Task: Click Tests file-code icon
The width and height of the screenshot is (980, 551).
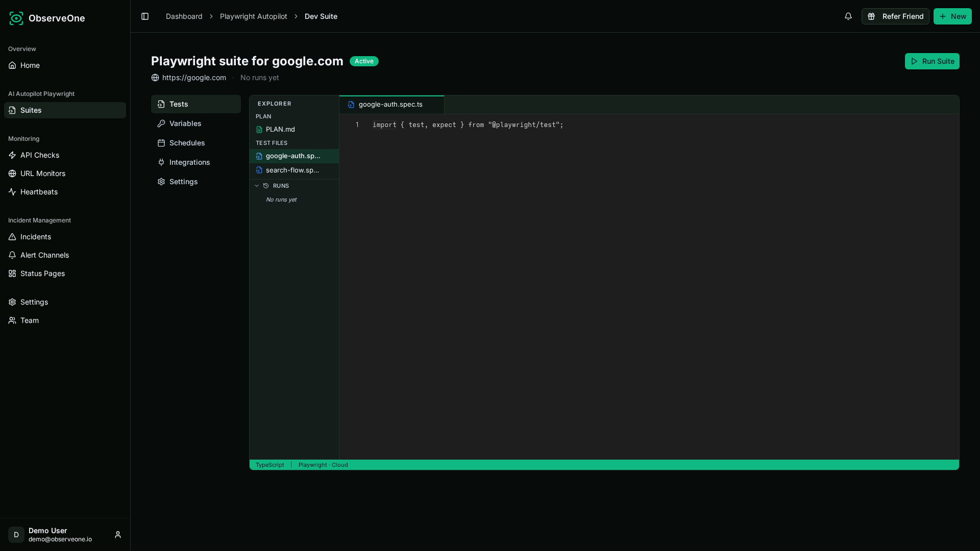Action: click(x=161, y=104)
